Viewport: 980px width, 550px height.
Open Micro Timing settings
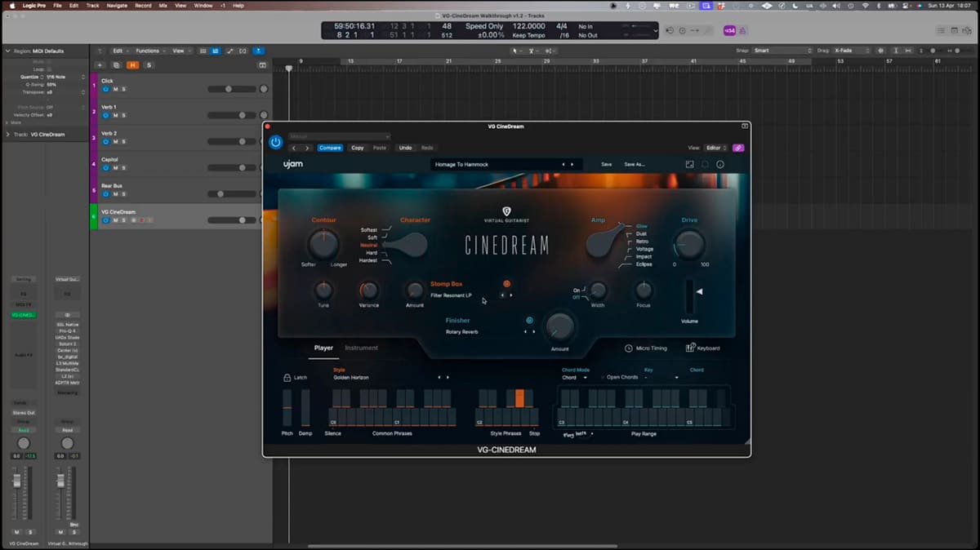(646, 348)
